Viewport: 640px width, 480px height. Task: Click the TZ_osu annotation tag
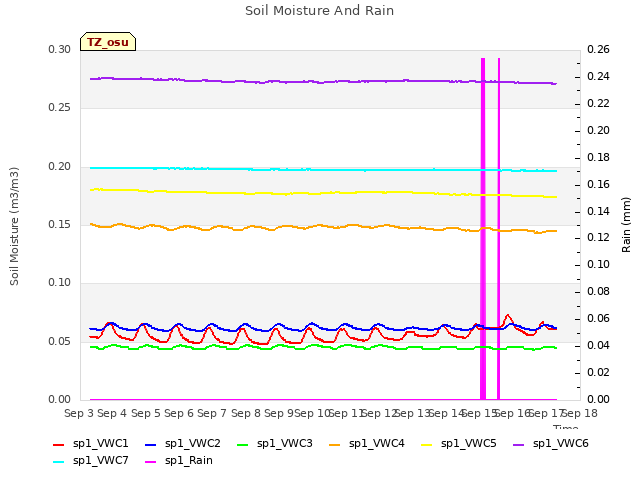(108, 42)
